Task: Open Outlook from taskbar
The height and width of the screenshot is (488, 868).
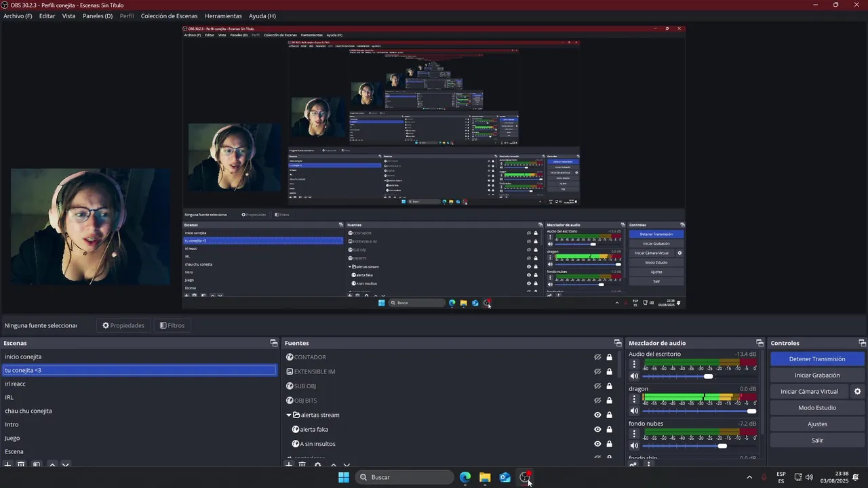Action: pos(505,477)
